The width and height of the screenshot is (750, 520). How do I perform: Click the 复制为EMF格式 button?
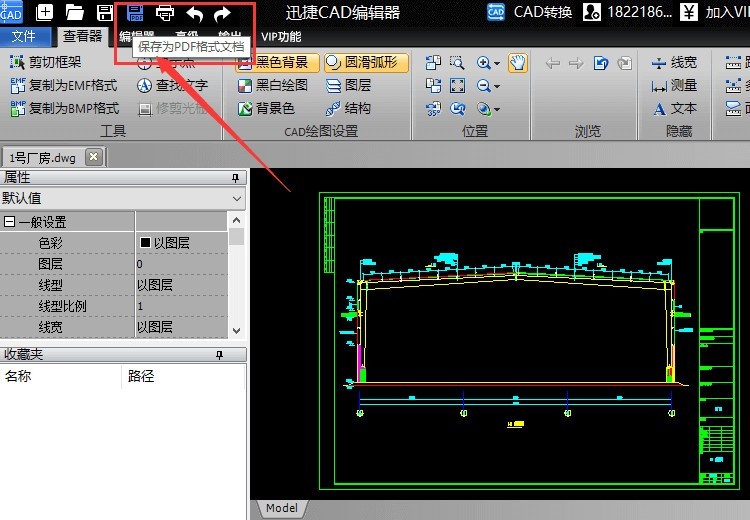64,86
